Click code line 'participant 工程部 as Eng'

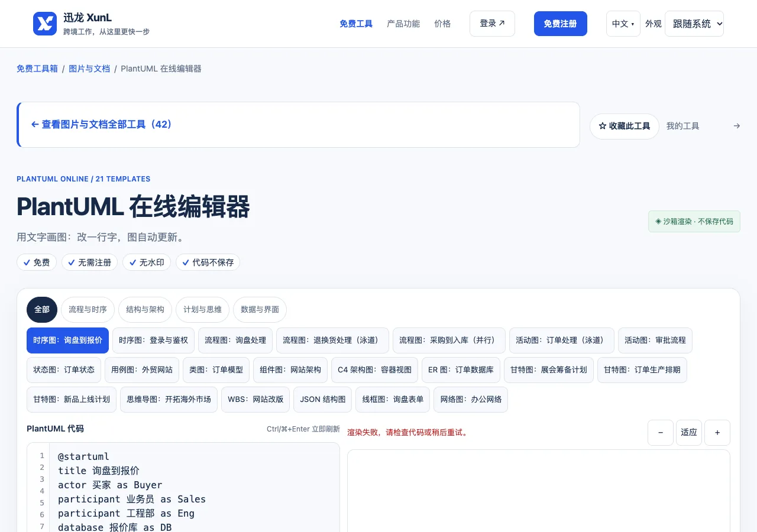click(x=126, y=513)
